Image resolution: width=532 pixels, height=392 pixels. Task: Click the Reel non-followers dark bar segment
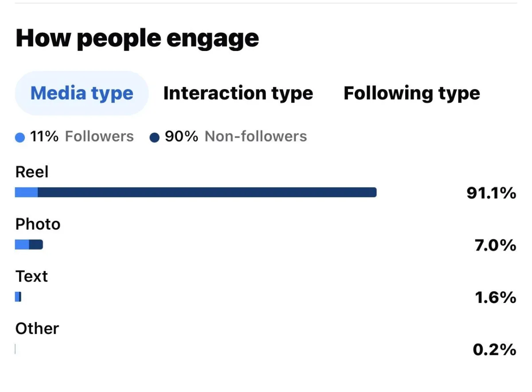coord(207,192)
